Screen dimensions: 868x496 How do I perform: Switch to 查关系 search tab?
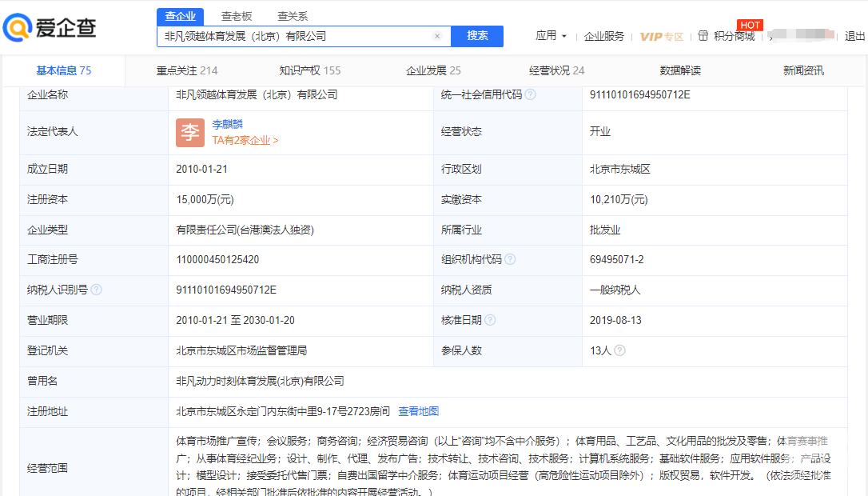[x=292, y=16]
